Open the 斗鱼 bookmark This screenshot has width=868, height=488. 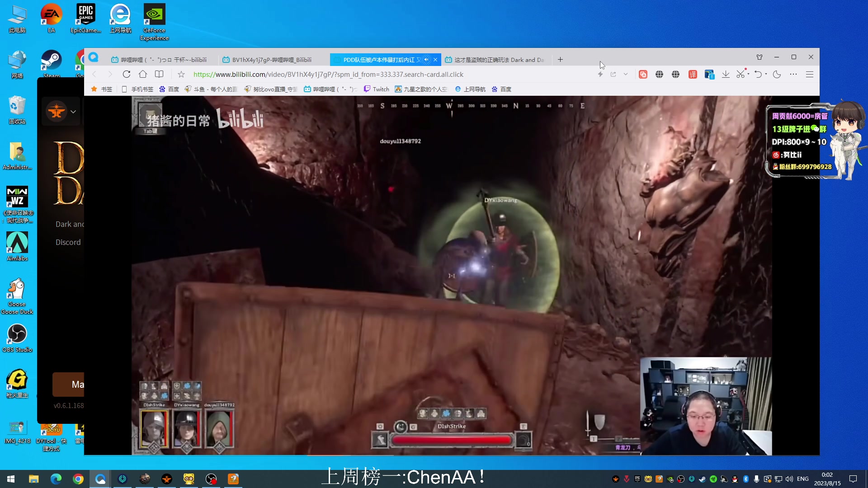pyautogui.click(x=211, y=89)
